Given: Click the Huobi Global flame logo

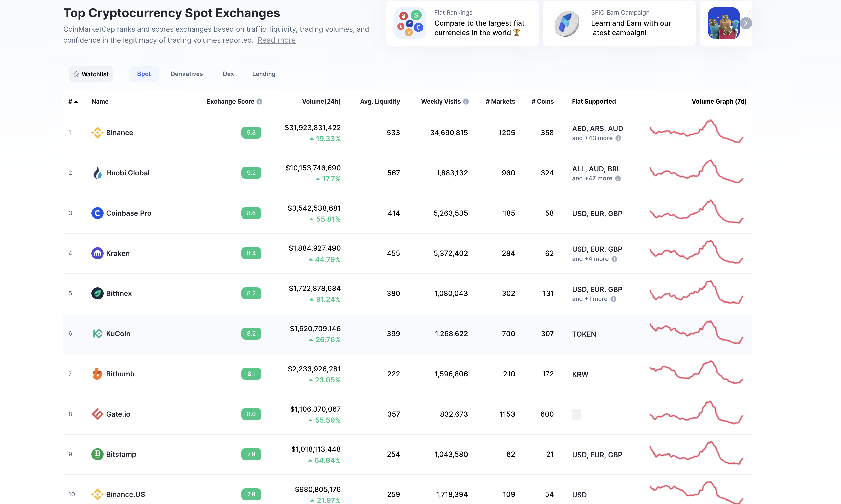Looking at the screenshot, I should pyautogui.click(x=97, y=173).
